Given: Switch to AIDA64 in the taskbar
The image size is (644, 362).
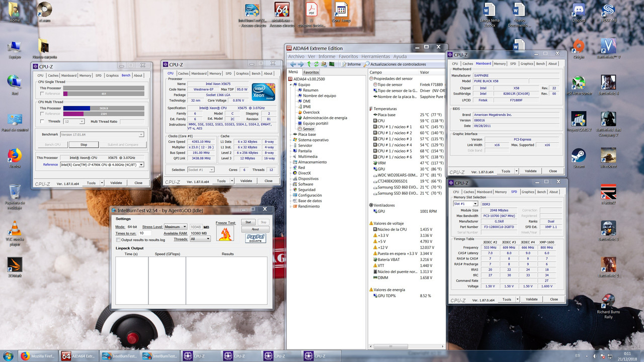Looking at the screenshot, I should 79,356.
